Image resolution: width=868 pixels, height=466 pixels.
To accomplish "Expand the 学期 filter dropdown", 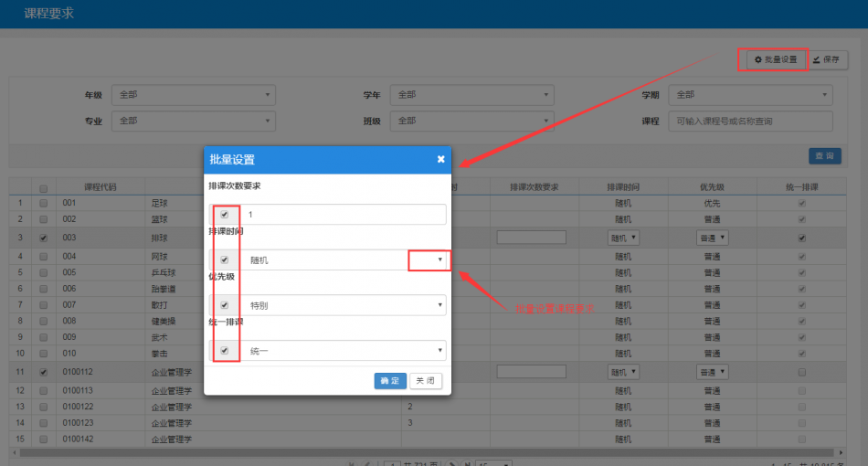I will click(750, 95).
